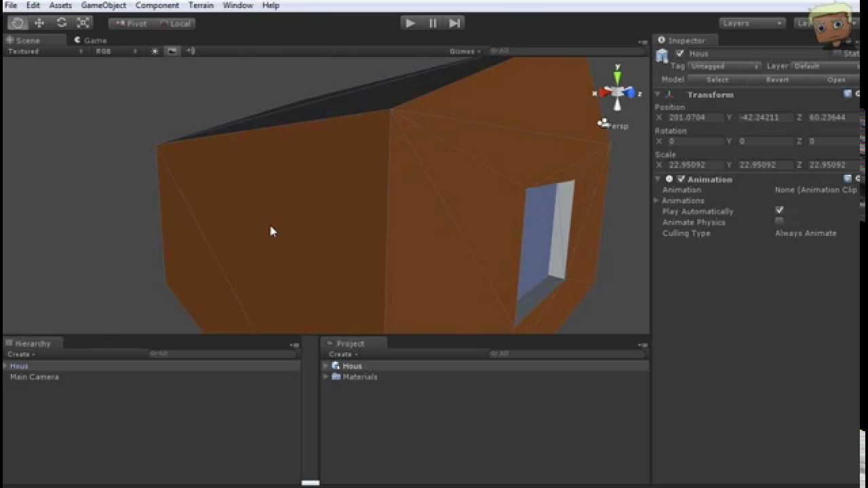This screenshot has height=488, width=868.
Task: Click the Model Open button
Action: (x=835, y=79)
